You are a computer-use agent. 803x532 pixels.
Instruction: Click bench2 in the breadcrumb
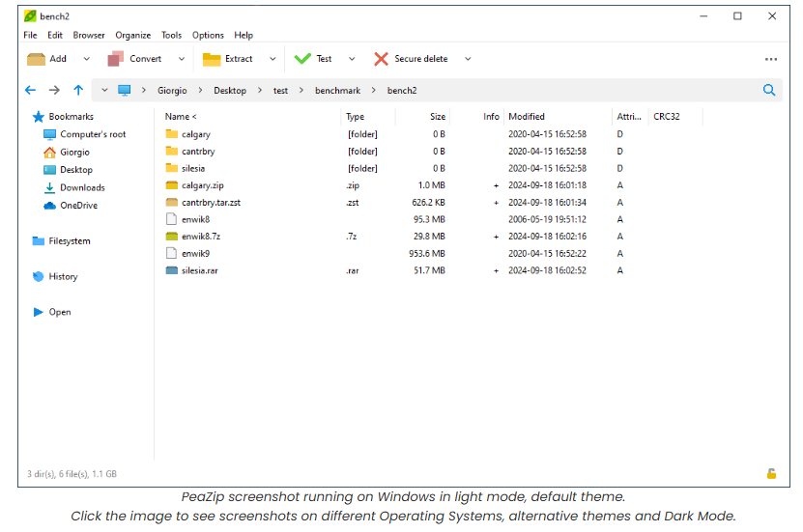402,91
